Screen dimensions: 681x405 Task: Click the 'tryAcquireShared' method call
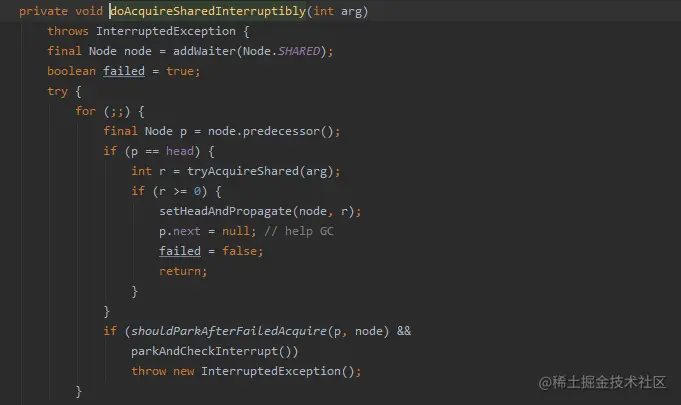243,171
